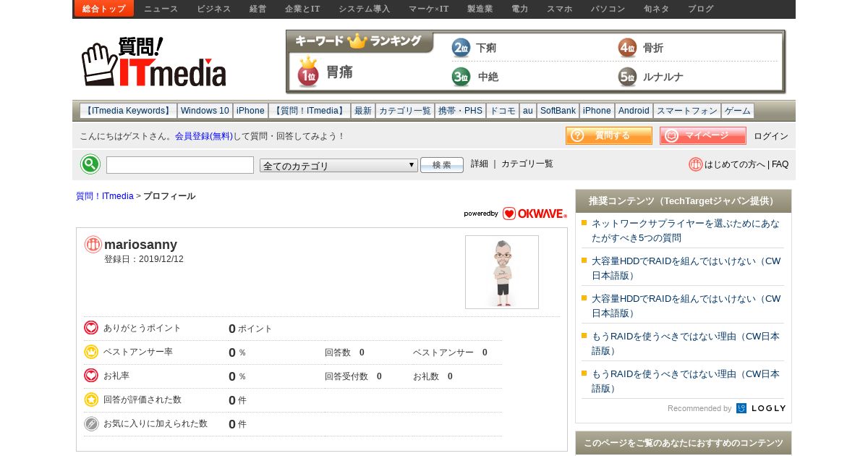Go to the ニュース menu item
This screenshot has width=868, height=456.
tap(161, 9)
